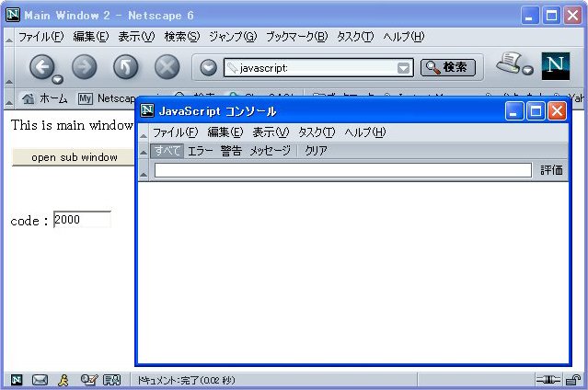
Task: Click the security padlock icon in the status bar
Action: [573, 380]
